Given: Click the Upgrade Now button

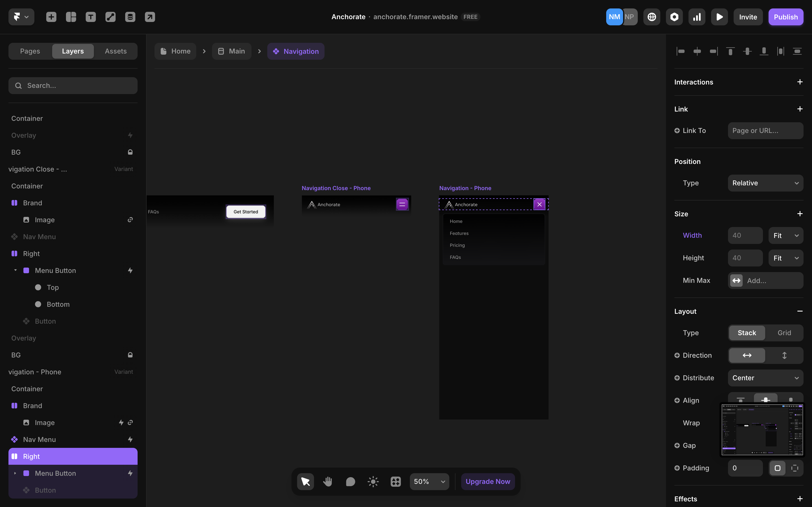Looking at the screenshot, I should point(487,482).
